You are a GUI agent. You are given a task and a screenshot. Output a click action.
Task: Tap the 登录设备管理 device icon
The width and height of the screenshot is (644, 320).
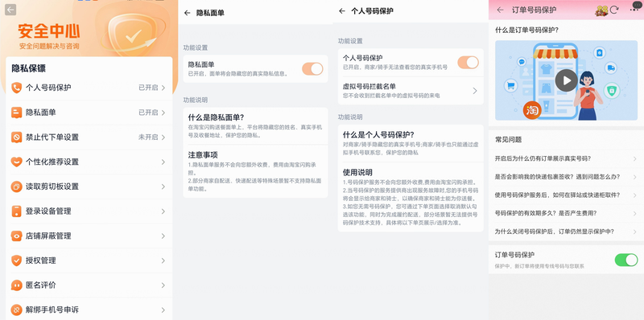[x=16, y=211]
